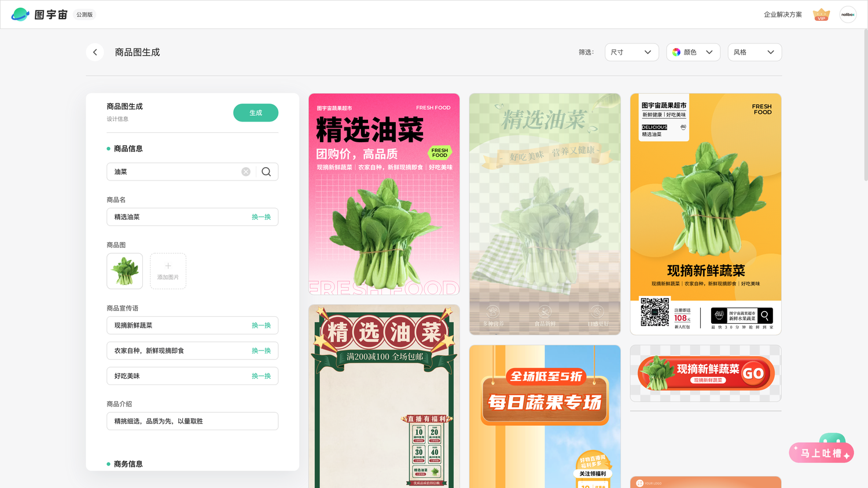
Task: Click the 公测版 beta badge
Action: pos(84,14)
